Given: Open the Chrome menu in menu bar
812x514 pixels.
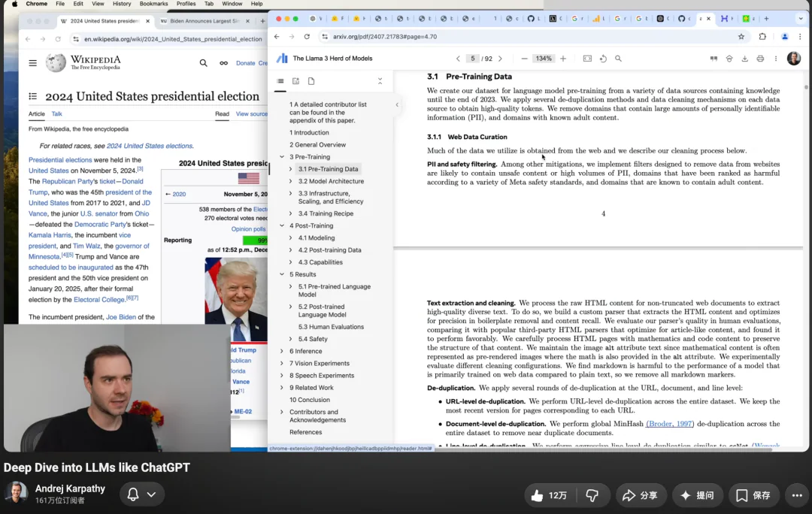Looking at the screenshot, I should [x=37, y=4].
